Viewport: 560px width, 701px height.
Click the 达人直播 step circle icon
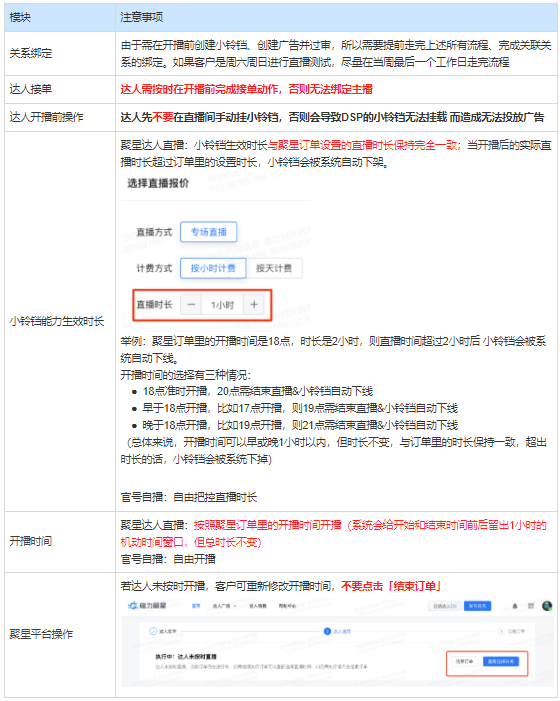(327, 631)
